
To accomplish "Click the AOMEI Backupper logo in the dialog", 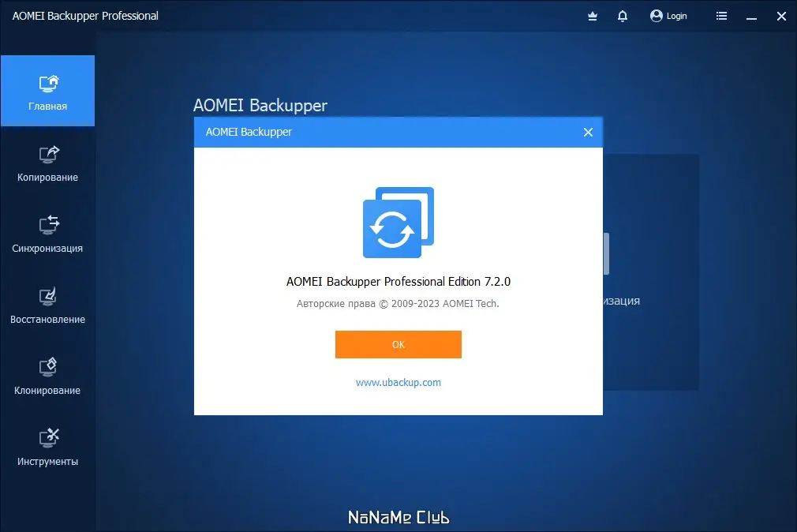I will coord(398,223).
